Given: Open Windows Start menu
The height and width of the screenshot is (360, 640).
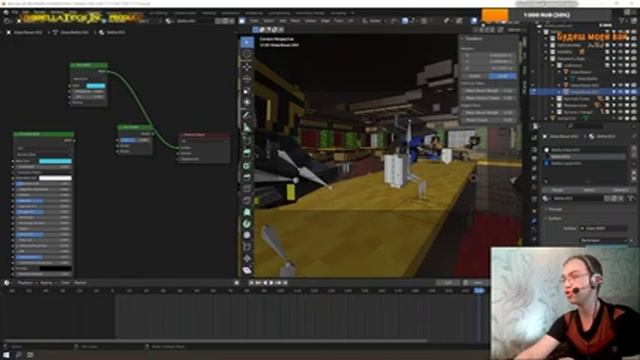Looking at the screenshot, I should [6, 355].
